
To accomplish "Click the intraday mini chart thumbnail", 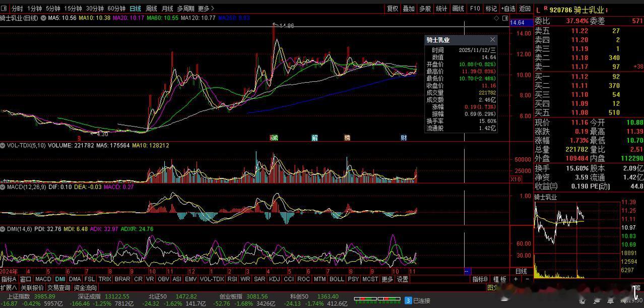I will pos(578,239).
